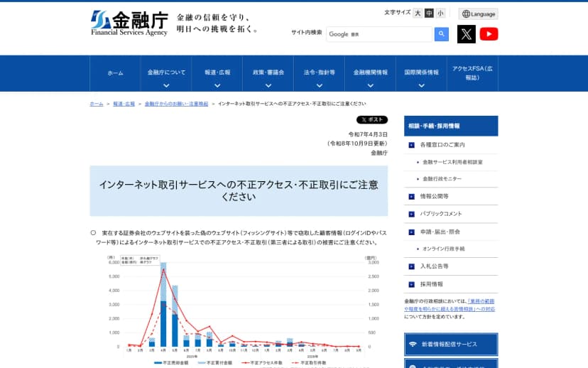Screen dimensions: 588x368
Task: Open 国際関係情報 navigation menu
Action: coord(421,72)
